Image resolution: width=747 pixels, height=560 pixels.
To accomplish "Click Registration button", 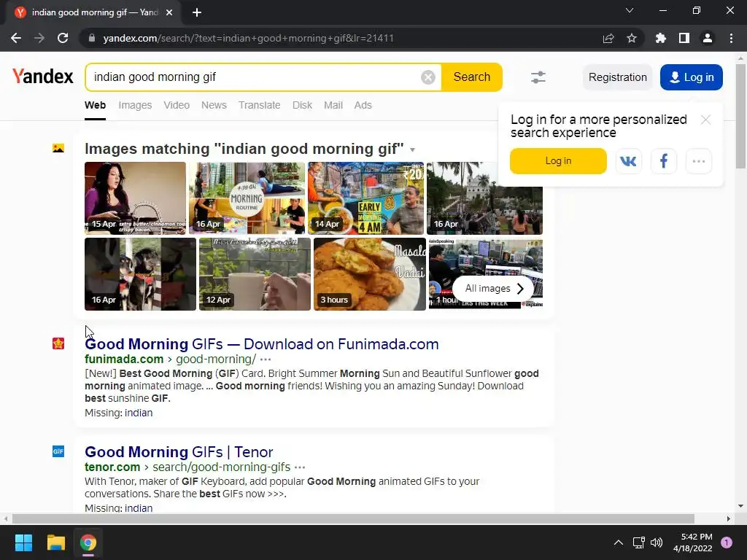I will pos(617,77).
